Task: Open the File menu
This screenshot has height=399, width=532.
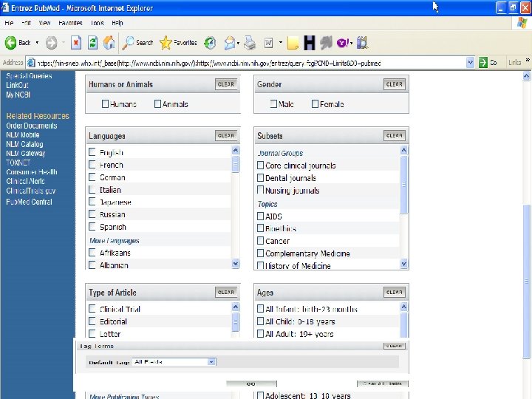Action: [9, 23]
